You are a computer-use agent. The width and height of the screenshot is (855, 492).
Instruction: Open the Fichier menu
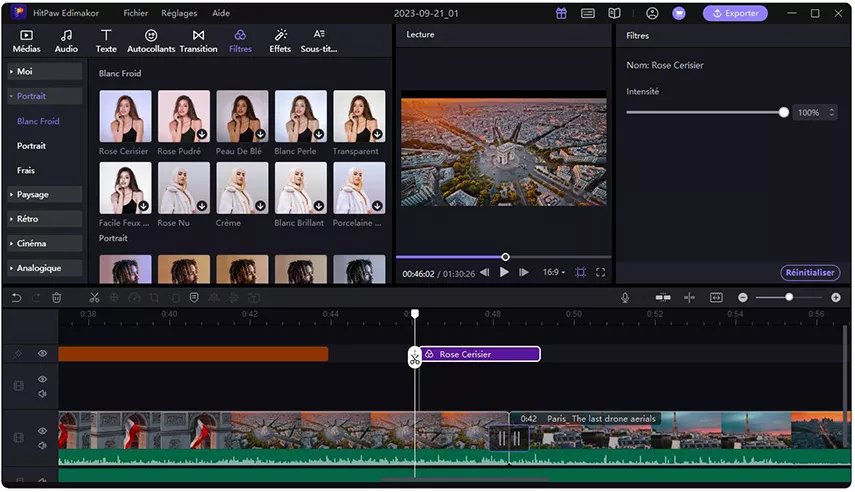click(135, 13)
